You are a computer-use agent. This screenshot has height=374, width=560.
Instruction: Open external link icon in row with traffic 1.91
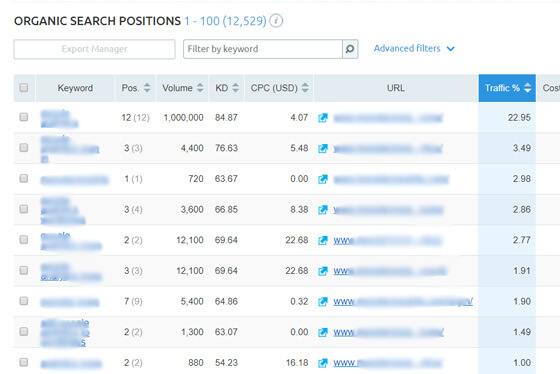[323, 271]
